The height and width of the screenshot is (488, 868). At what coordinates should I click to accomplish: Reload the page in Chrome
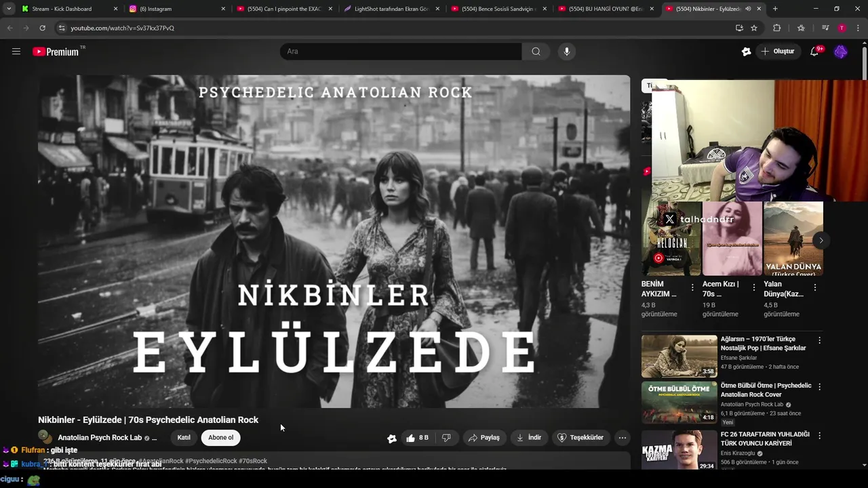(42, 28)
